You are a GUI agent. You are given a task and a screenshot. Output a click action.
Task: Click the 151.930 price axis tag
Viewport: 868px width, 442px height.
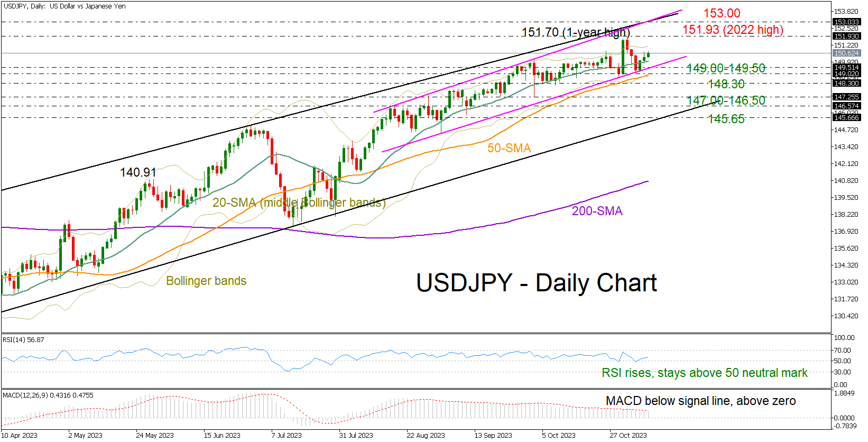[x=846, y=36]
